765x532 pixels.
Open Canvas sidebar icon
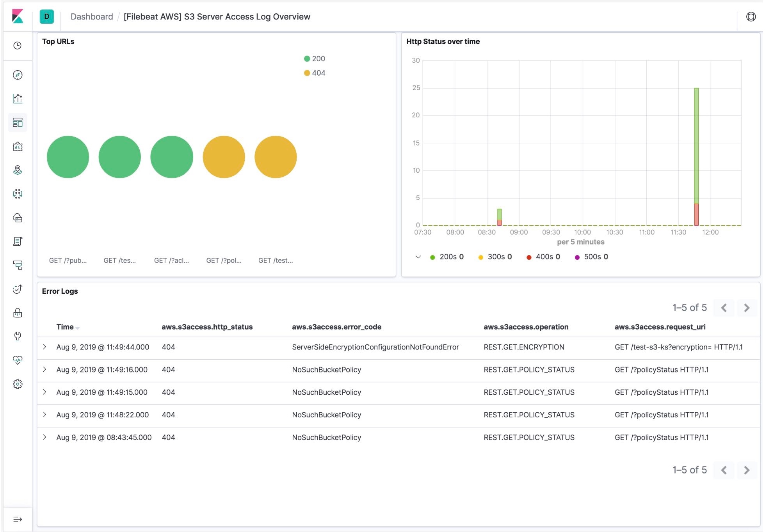click(x=18, y=146)
